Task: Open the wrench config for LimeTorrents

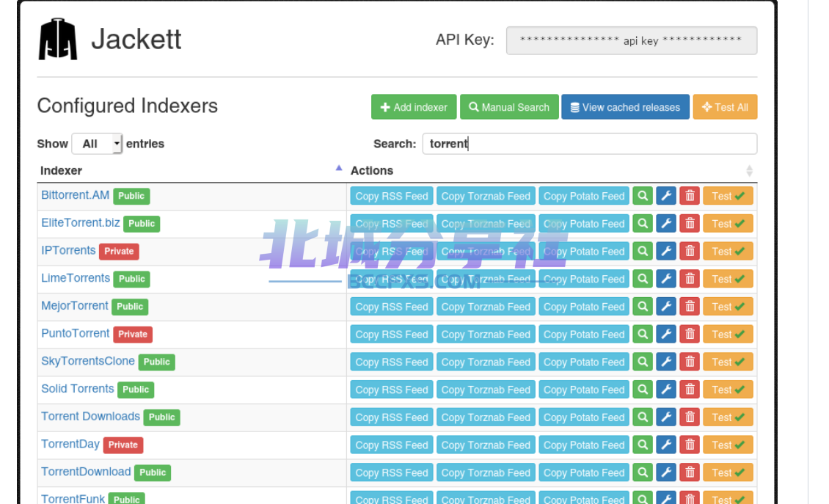Action: click(x=666, y=279)
